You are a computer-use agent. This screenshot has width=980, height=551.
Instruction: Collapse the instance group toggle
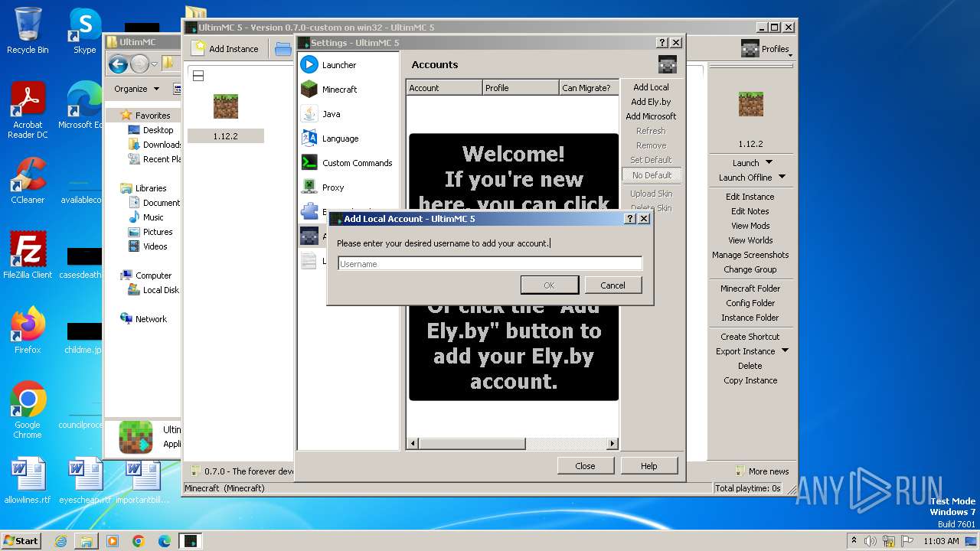pyautogui.click(x=198, y=76)
